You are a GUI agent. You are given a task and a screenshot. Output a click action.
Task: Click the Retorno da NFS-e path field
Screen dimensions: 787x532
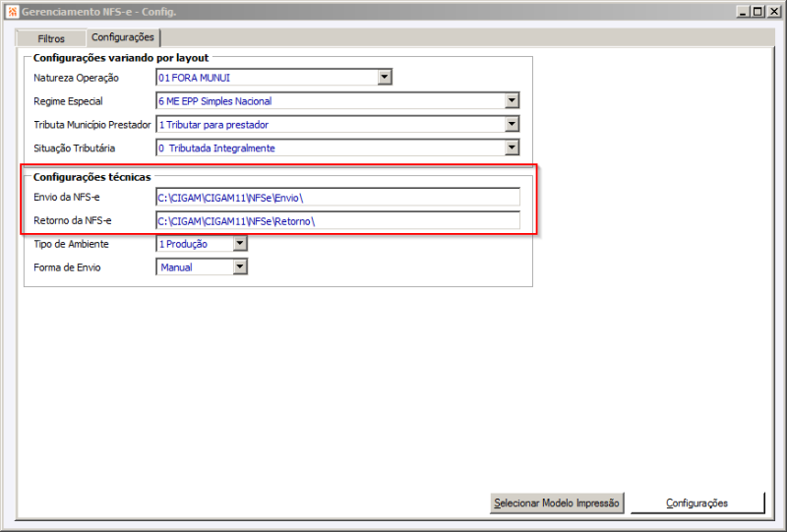[x=337, y=221]
